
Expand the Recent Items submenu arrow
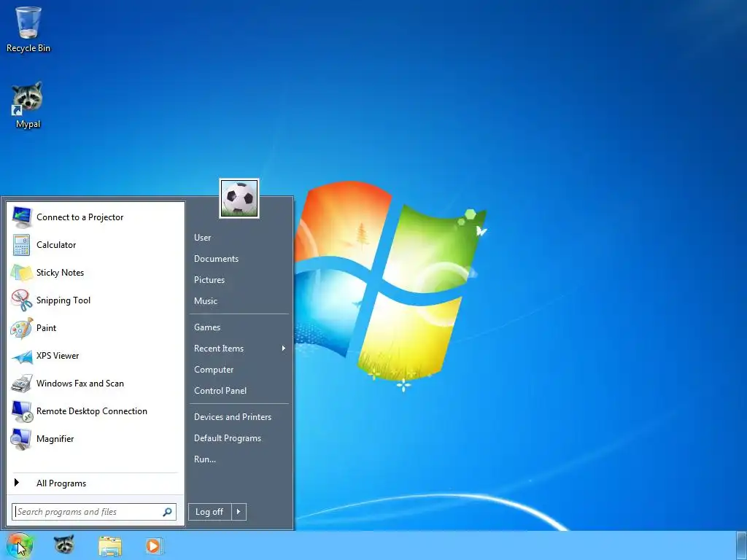tap(284, 348)
